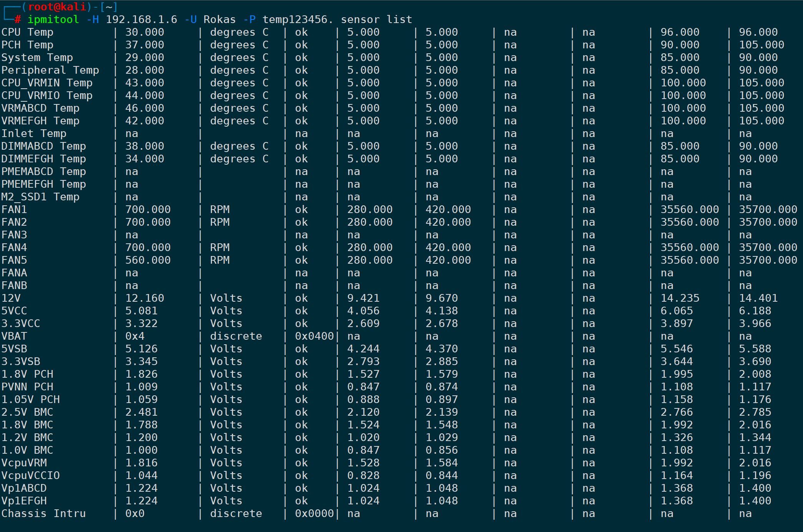Click the password text temp123456.
This screenshot has width=803, height=532.
point(297,19)
